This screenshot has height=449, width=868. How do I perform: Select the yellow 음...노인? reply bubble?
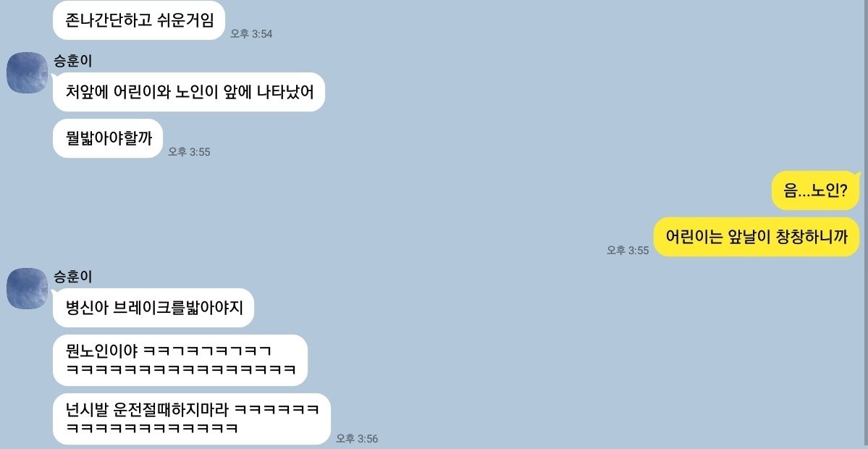pyautogui.click(x=816, y=191)
